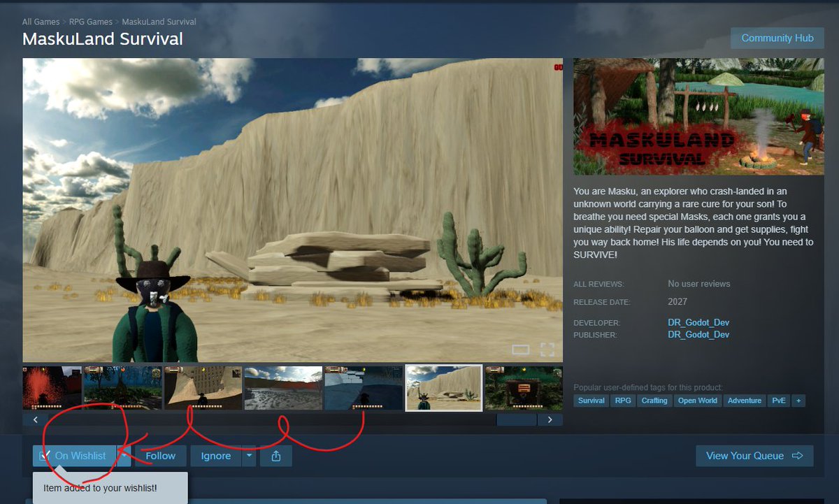This screenshot has height=504, width=839.
Task: Select the fourth thumbnail with snowy shore
Action: [283, 388]
